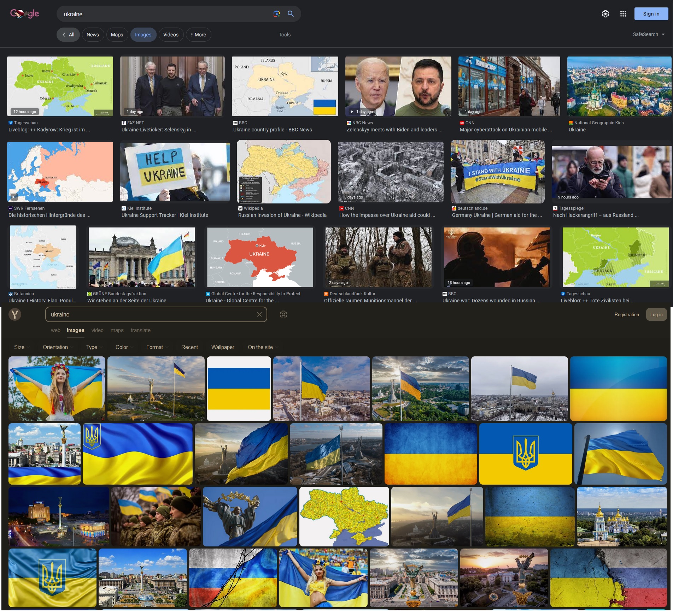Click the Yandex Registration link
673x616 pixels.
(627, 314)
